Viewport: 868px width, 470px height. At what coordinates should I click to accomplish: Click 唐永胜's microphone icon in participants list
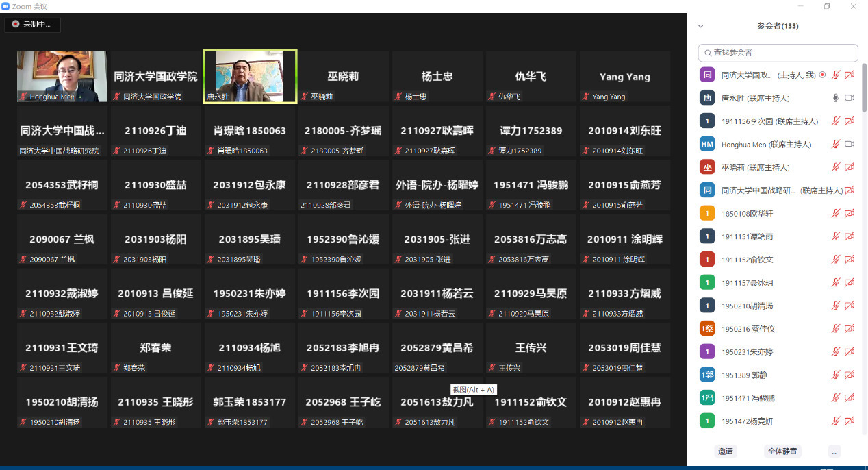(x=835, y=98)
